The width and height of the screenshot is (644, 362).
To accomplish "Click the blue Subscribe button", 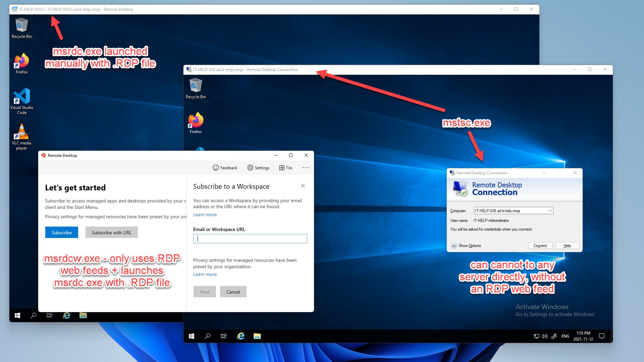I will (62, 232).
